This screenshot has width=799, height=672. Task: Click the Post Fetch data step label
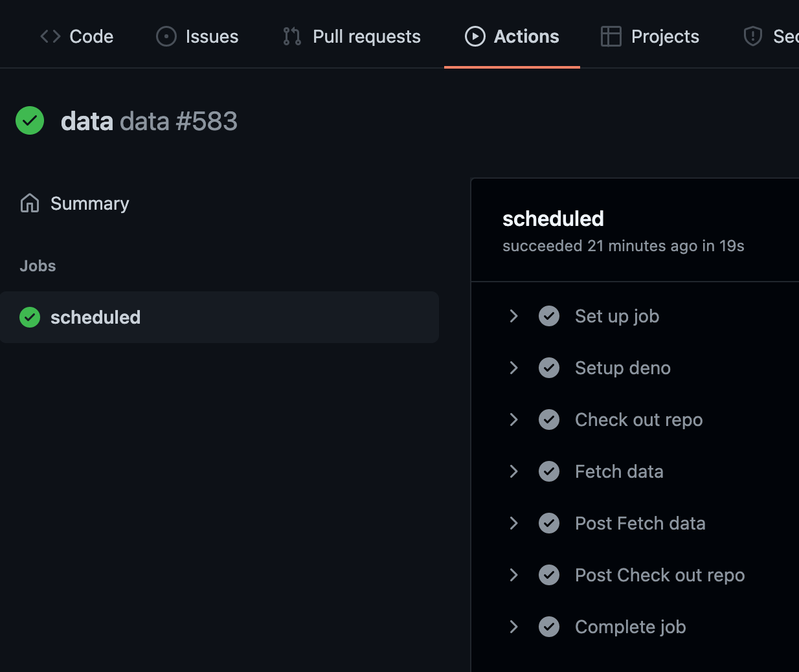coord(640,523)
